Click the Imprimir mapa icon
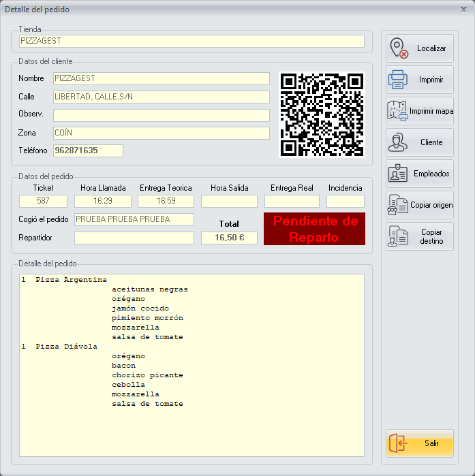475x476 pixels. click(398, 111)
